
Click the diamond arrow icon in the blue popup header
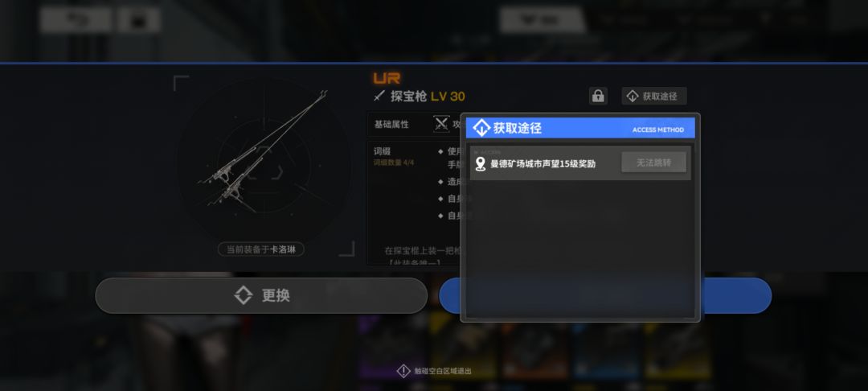pos(481,128)
